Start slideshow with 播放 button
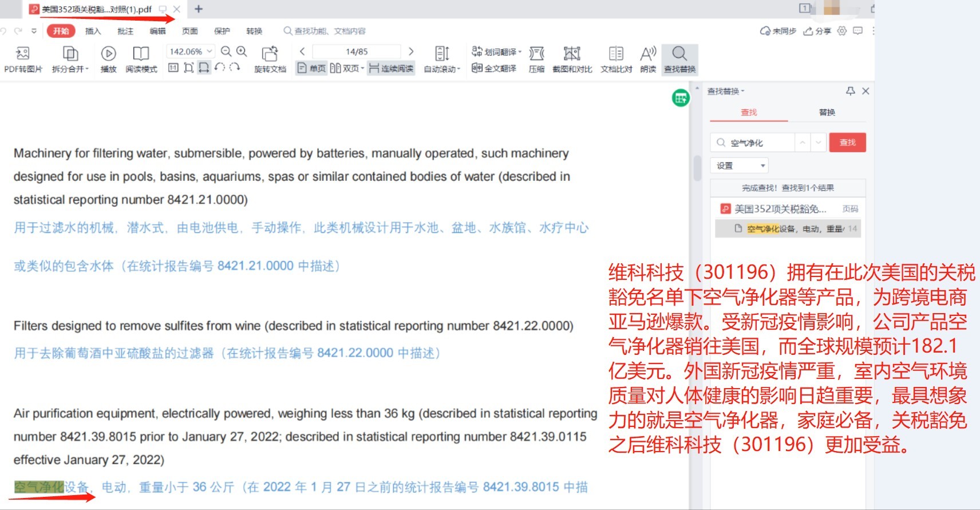 click(108, 60)
